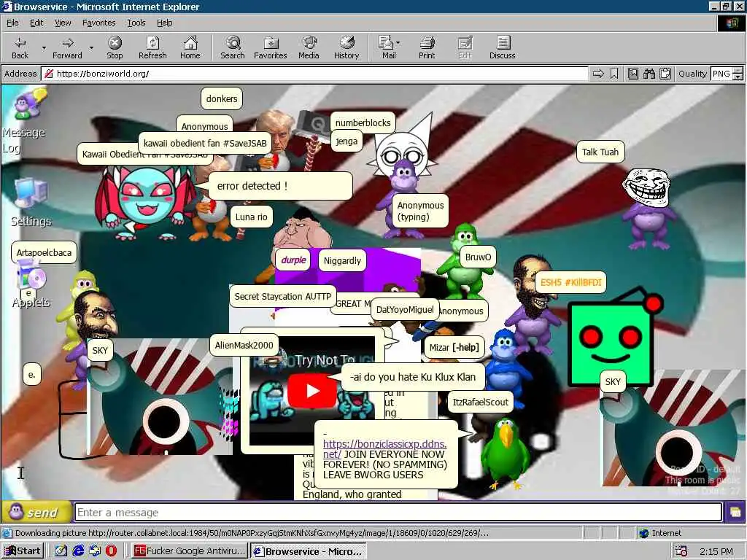747x560 pixels.
Task: Click the Discuss toolbar button
Action: [502, 47]
